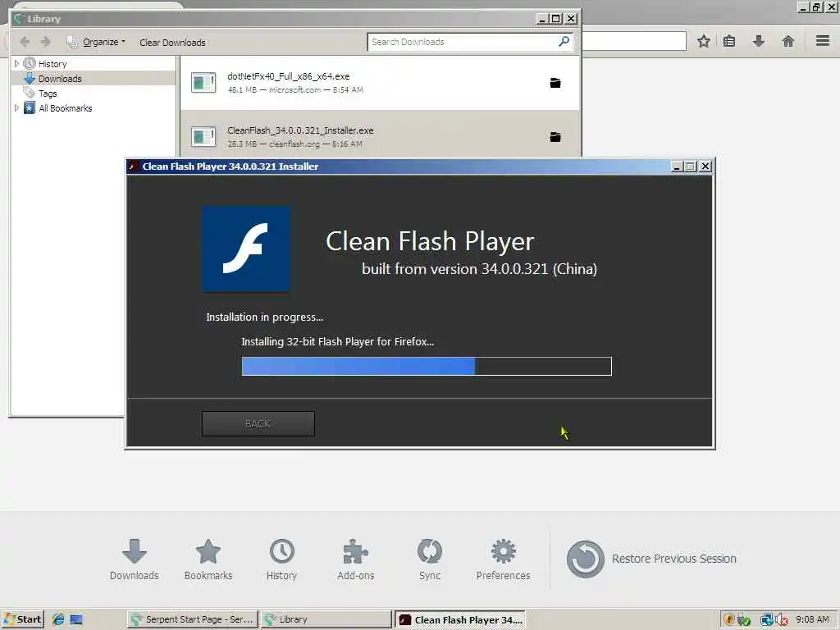The width and height of the screenshot is (840, 630).
Task: Focus the Search Downloads field
Action: click(470, 42)
